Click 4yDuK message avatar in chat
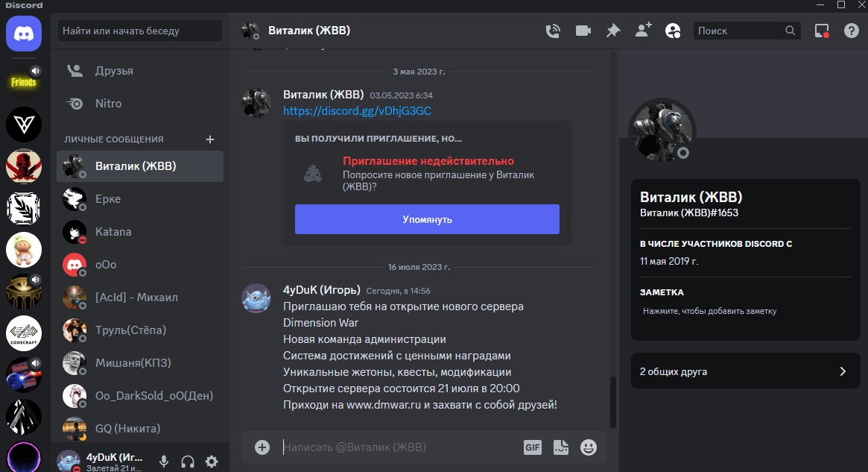The width and height of the screenshot is (868, 472). (x=256, y=298)
